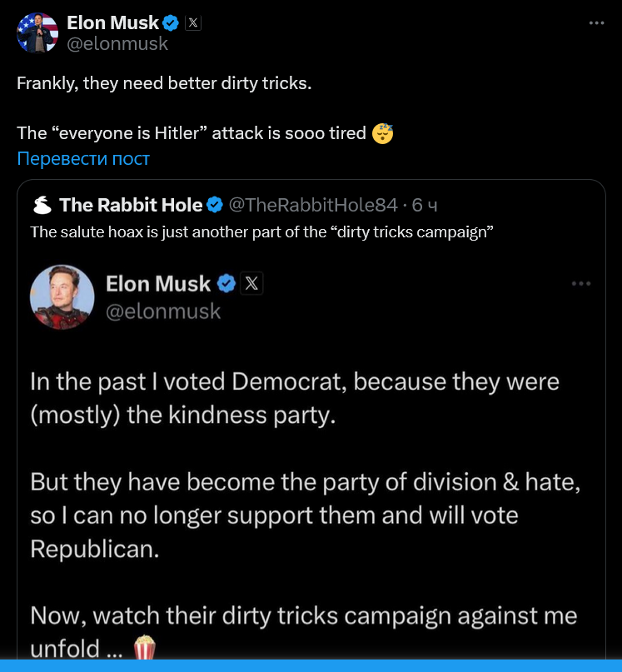Image resolution: width=622 pixels, height=672 pixels.
Task: Click the top Elon Musk display name
Action: click(112, 23)
